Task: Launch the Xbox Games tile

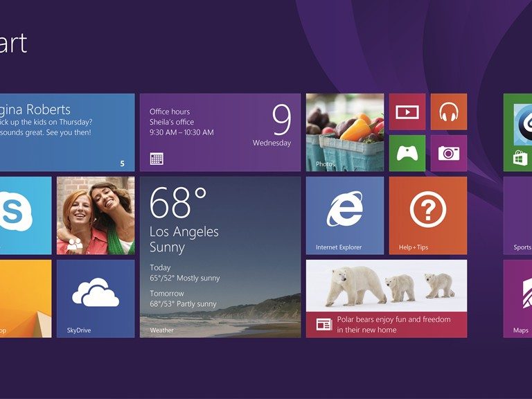Action: (x=407, y=153)
